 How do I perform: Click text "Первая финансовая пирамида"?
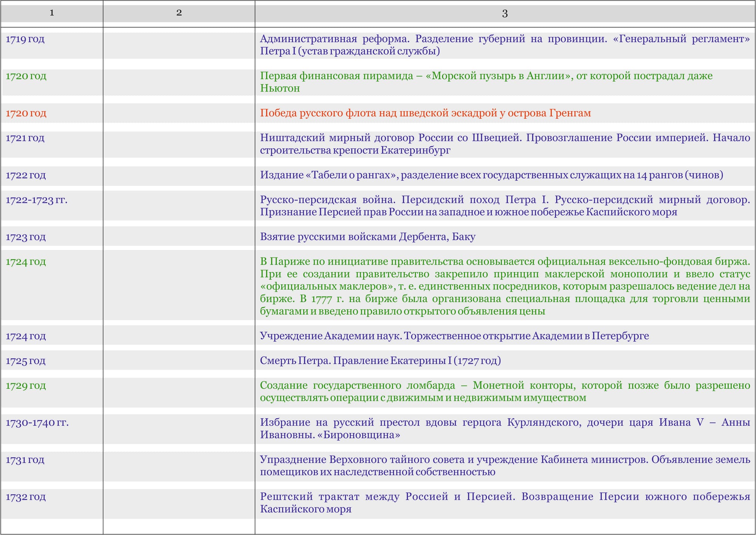click(336, 76)
